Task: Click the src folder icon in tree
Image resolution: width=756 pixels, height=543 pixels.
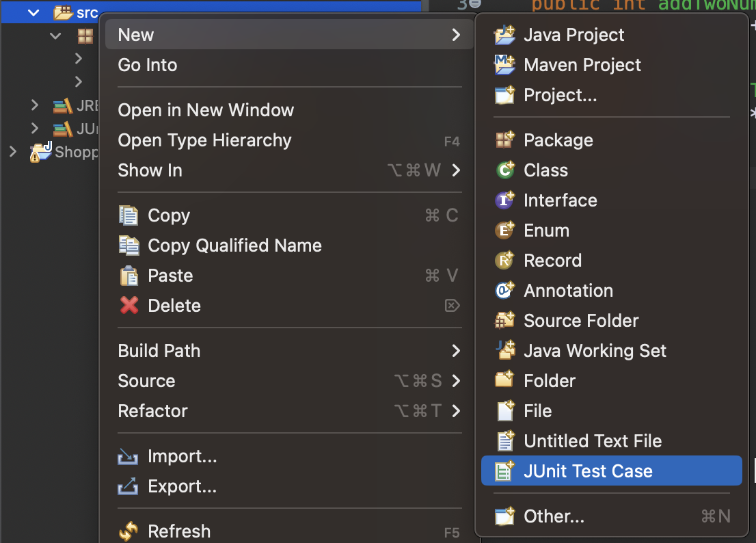Action: (63, 12)
